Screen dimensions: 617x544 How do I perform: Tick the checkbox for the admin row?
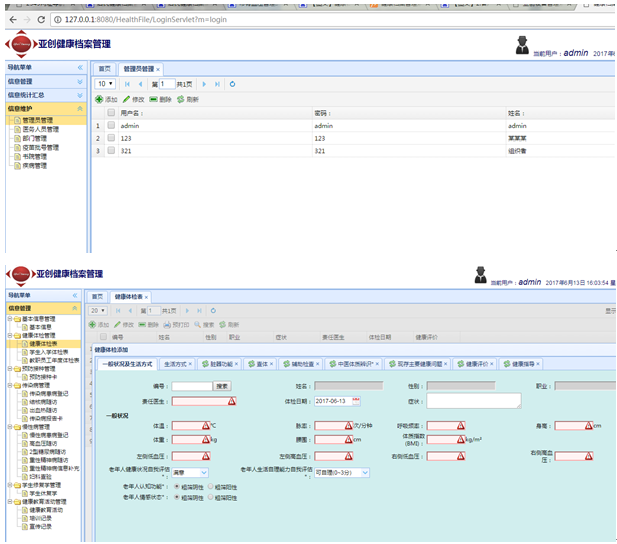111,126
